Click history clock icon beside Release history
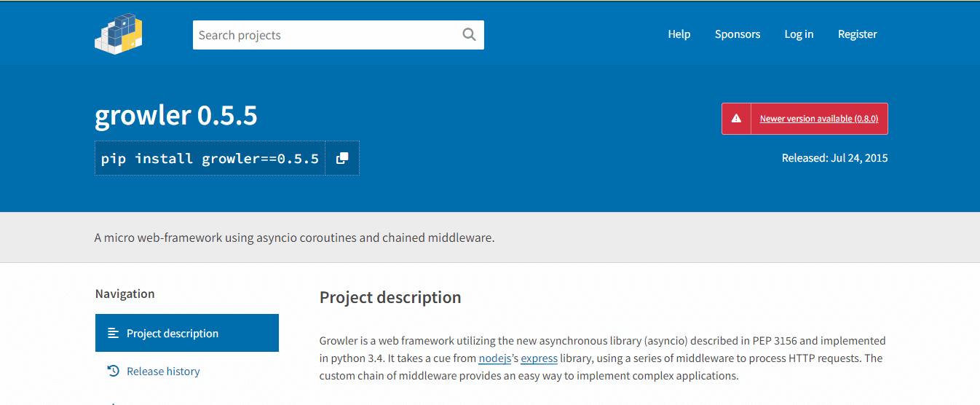Viewport: 980px width, 405px height. (113, 371)
